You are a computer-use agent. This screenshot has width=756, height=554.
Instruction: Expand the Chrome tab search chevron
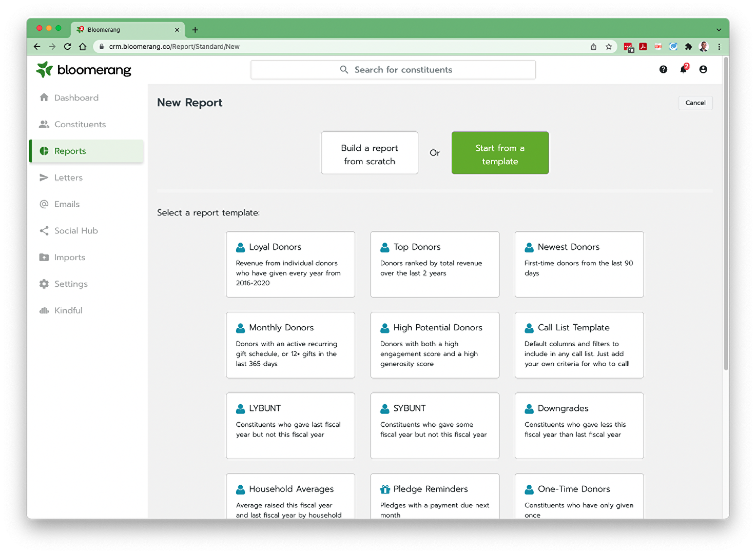[719, 30]
